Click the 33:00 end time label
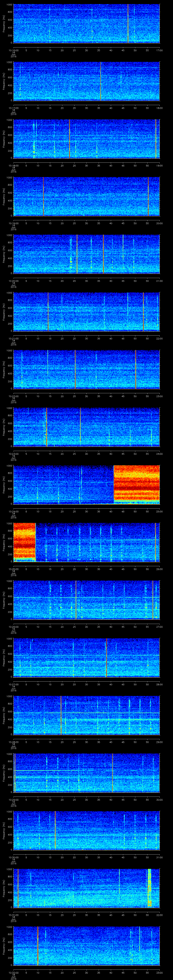Screen dimensions: 173x980 (159, 973)
